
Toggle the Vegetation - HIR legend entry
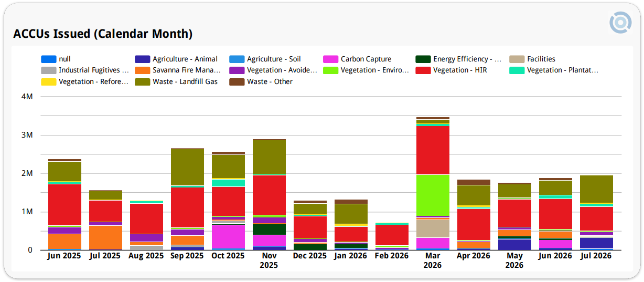click(451, 70)
